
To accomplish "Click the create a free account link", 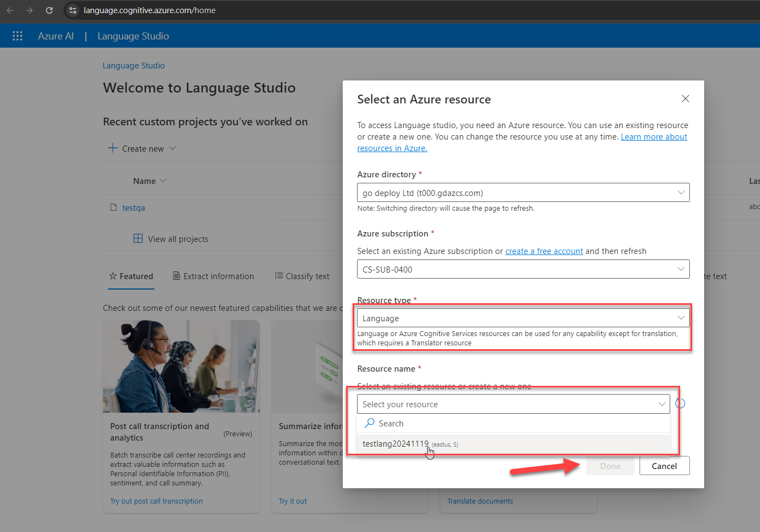I will [x=544, y=251].
